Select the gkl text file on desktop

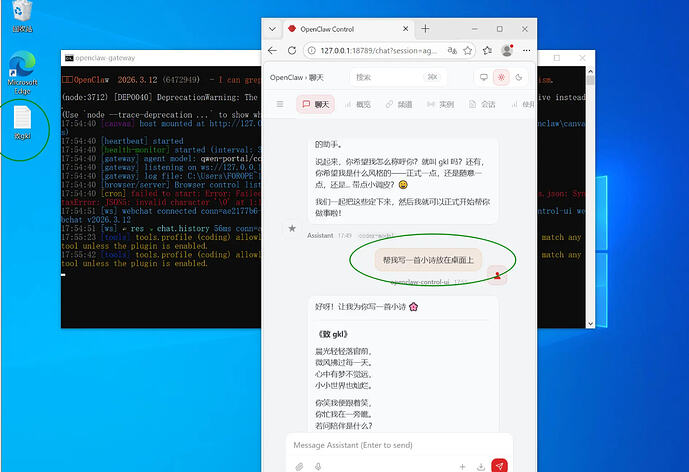click(x=22, y=123)
